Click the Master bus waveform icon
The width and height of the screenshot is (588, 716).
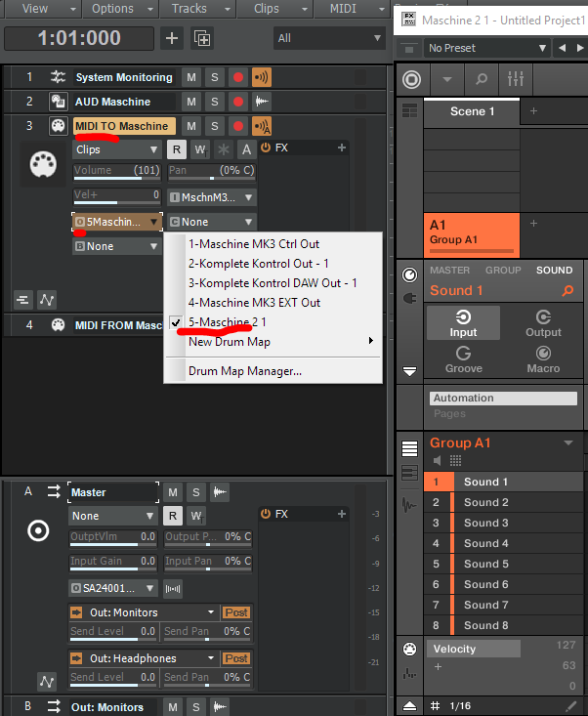[x=220, y=492]
